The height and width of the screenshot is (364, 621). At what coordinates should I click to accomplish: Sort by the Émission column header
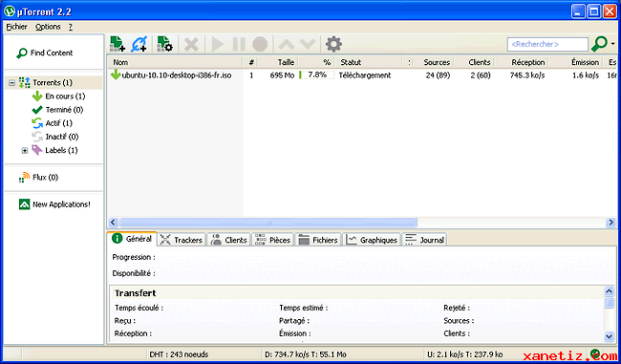point(576,62)
